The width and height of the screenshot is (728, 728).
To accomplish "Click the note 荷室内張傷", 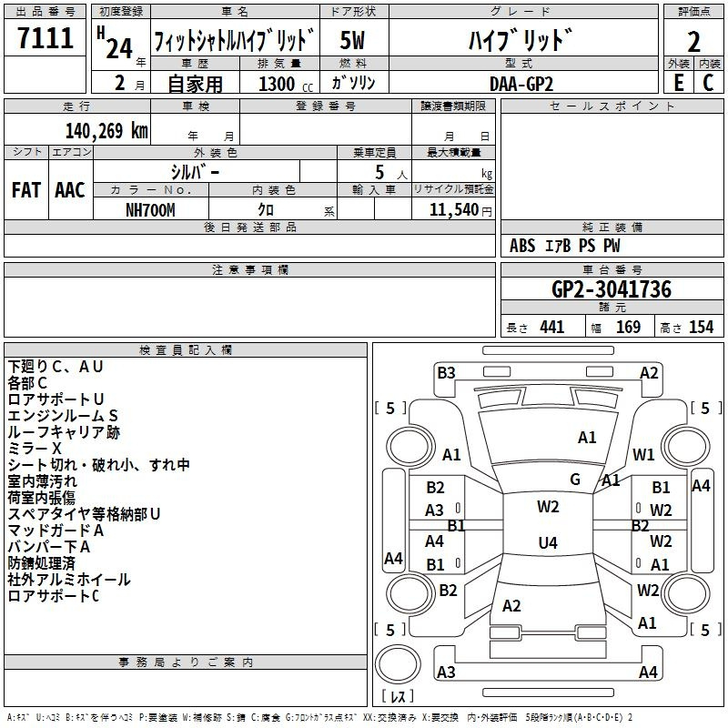I will click(41, 498).
